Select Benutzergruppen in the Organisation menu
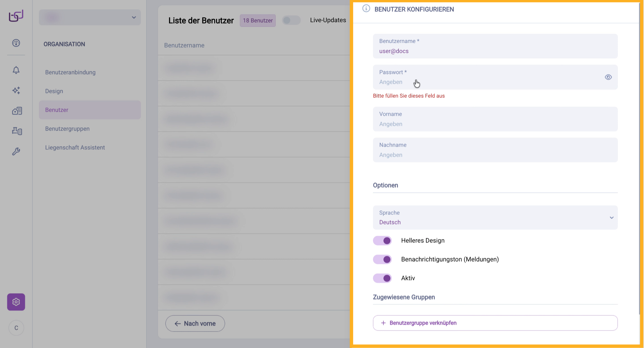The height and width of the screenshot is (348, 644). (67, 129)
